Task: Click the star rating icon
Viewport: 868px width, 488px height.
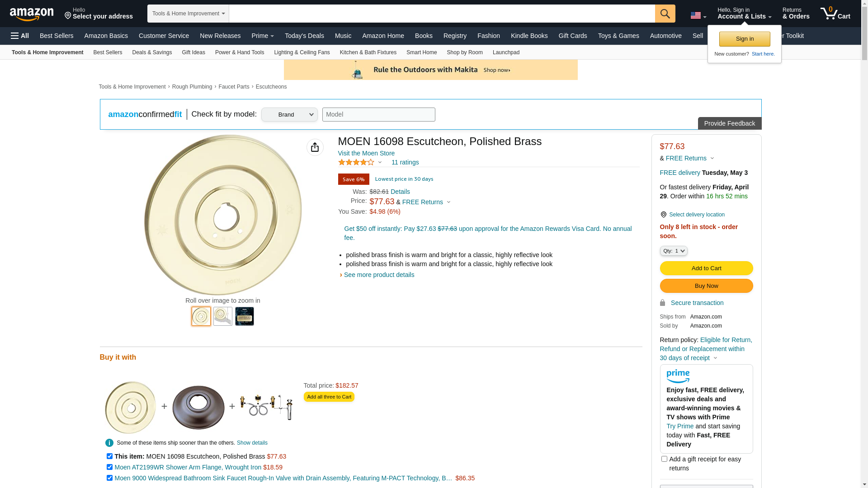Action: [x=356, y=162]
